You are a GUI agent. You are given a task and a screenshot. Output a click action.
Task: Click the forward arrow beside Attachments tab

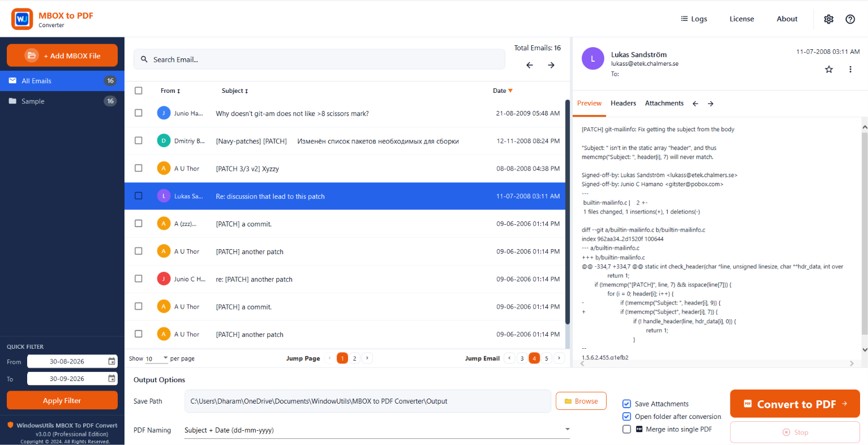[711, 104]
